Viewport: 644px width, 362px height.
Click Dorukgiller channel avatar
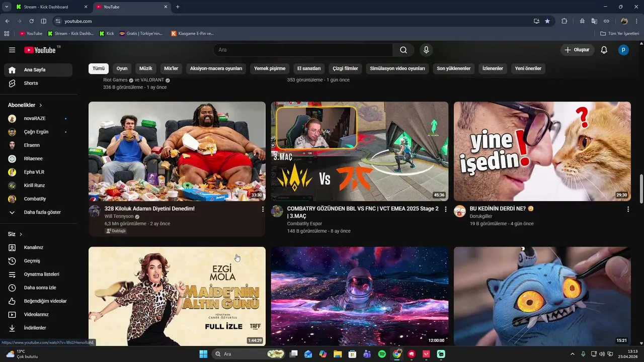point(460,211)
